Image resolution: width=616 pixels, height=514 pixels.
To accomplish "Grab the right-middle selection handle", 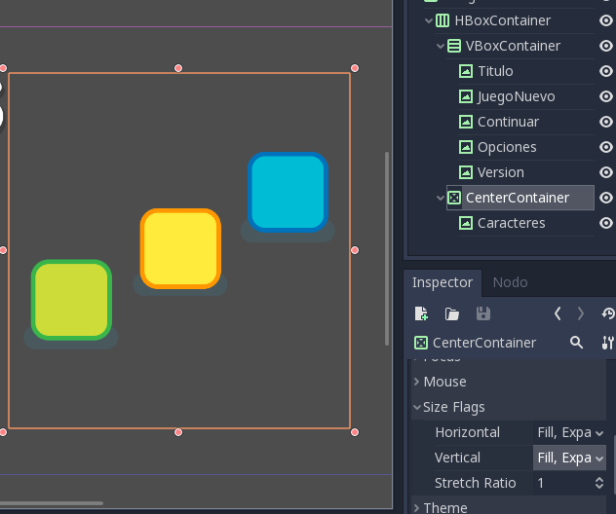I will coord(355,250).
